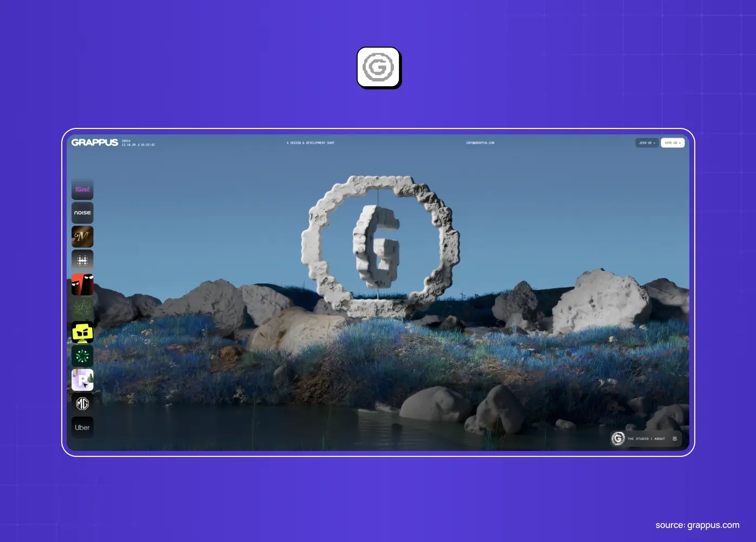Open the white dotted pattern project icon
The height and width of the screenshot is (542, 756).
click(x=82, y=261)
